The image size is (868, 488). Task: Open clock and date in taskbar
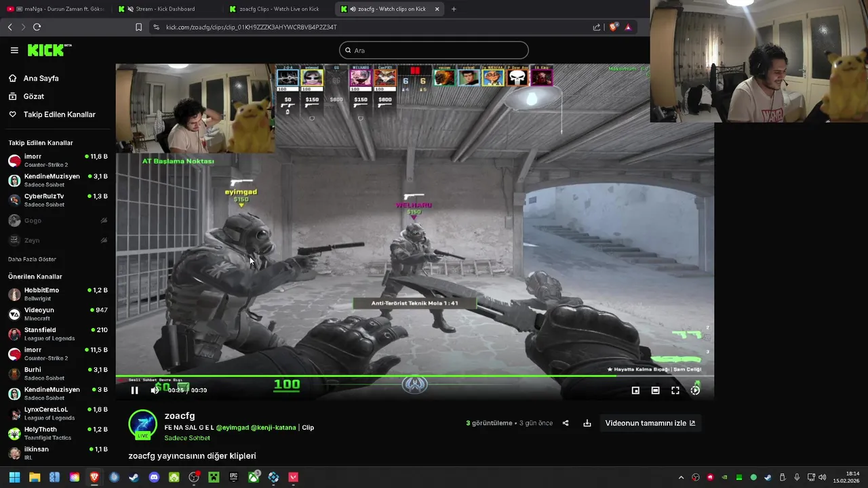[847, 477]
